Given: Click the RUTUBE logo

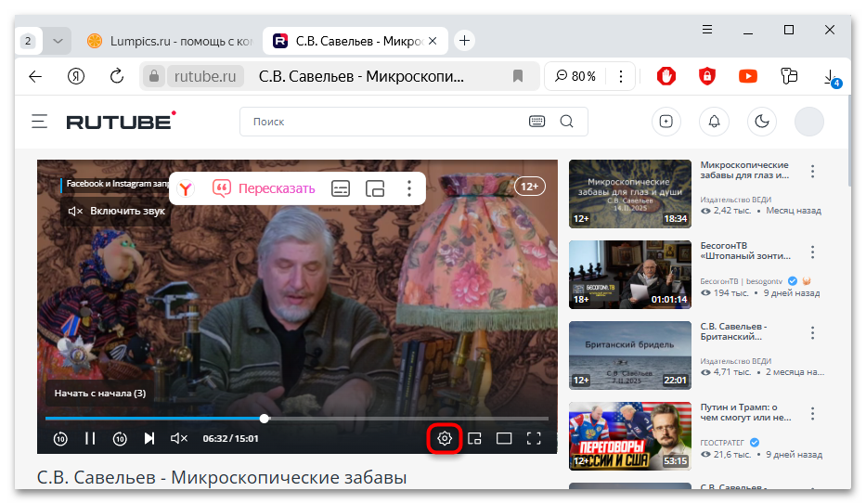Looking at the screenshot, I should [x=121, y=121].
